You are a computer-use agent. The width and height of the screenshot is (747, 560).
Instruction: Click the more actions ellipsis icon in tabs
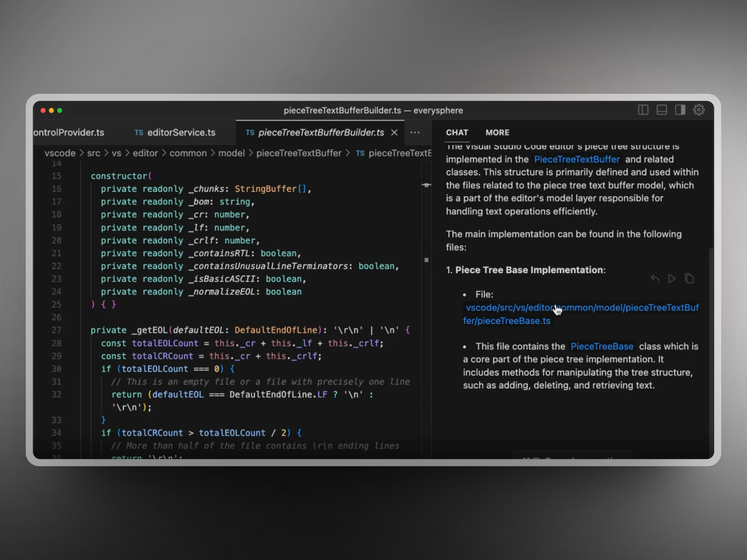click(415, 132)
